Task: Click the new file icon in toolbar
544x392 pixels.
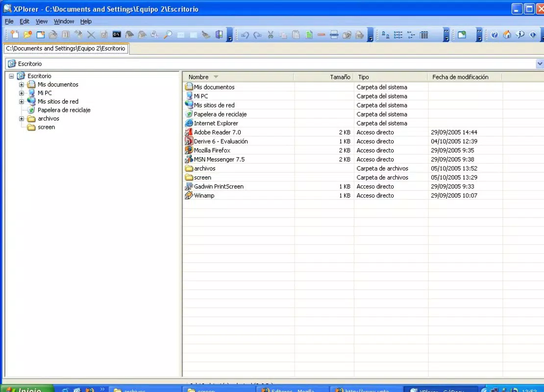Action: (15, 34)
